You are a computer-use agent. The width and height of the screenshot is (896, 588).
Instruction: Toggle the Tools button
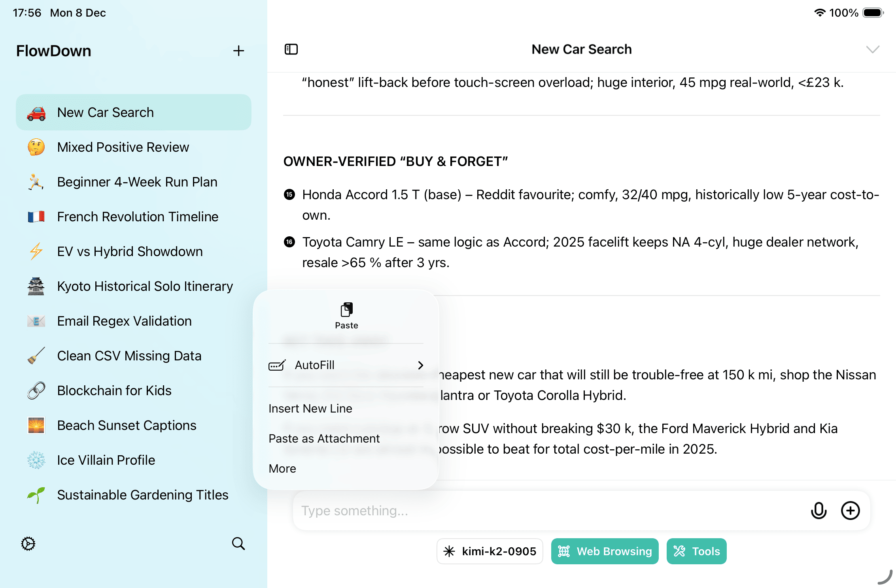[x=696, y=551]
